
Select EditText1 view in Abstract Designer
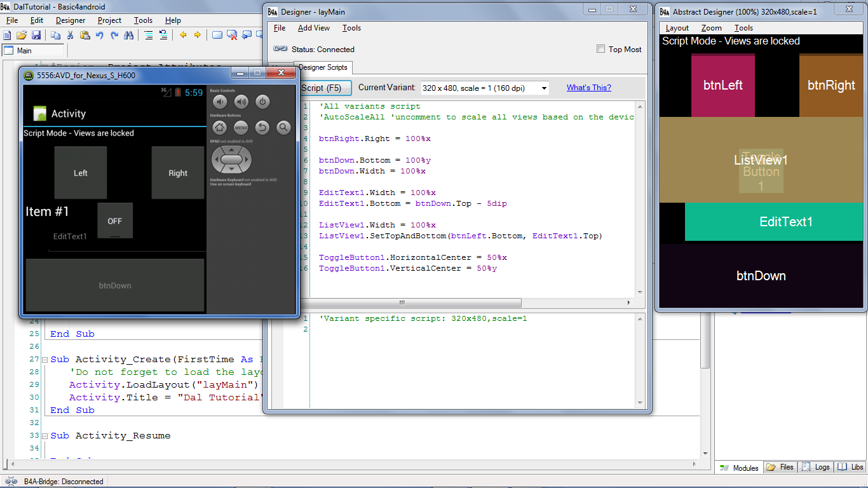pos(774,222)
